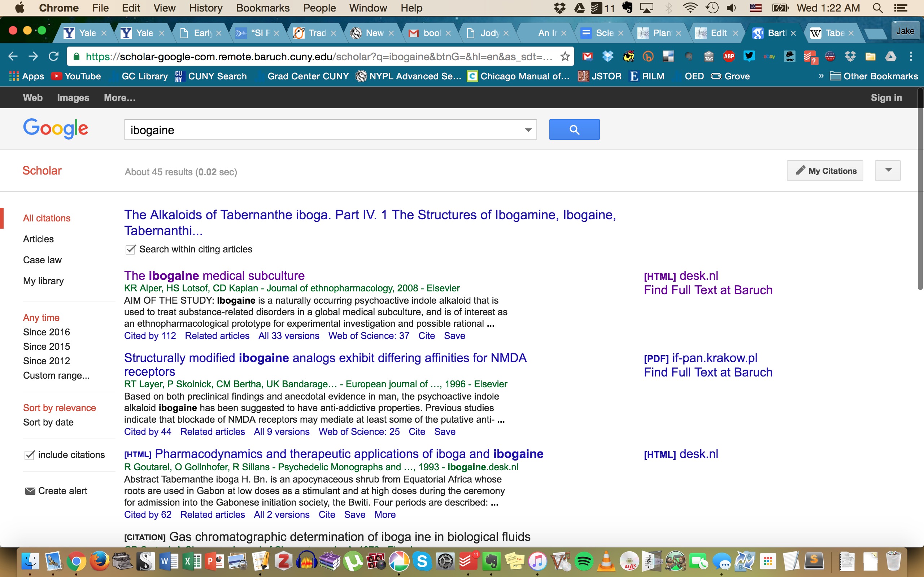Reload the page with refresh icon
This screenshot has height=577, width=924.
[x=53, y=57]
